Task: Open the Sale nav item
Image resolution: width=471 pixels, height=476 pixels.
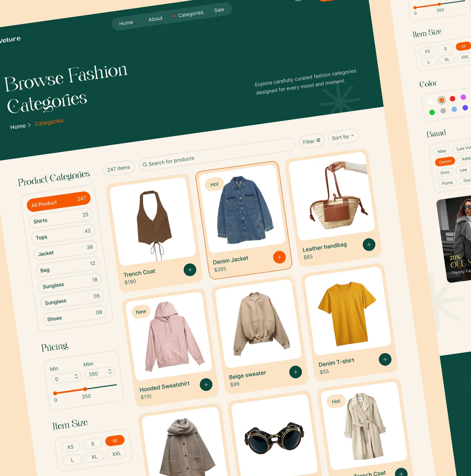Action: coord(219,10)
